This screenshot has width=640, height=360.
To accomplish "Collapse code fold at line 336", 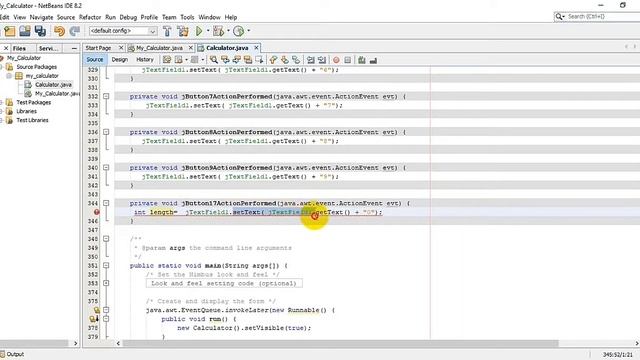I will 106,132.
